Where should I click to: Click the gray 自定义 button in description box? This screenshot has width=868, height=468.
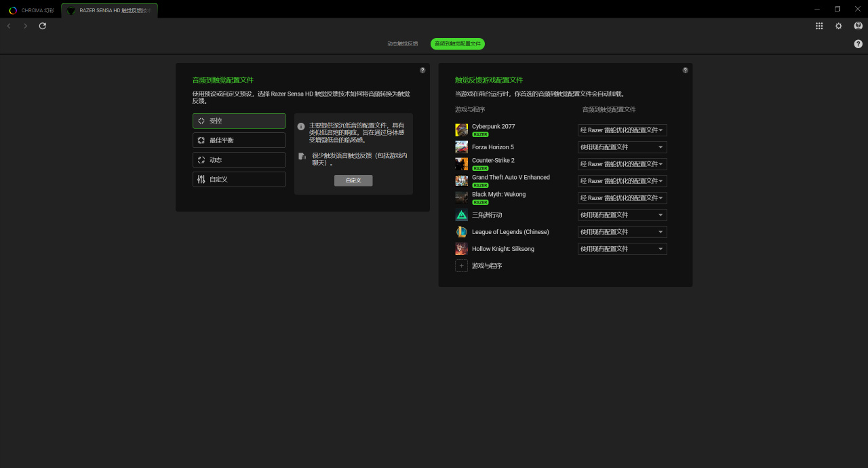click(353, 180)
